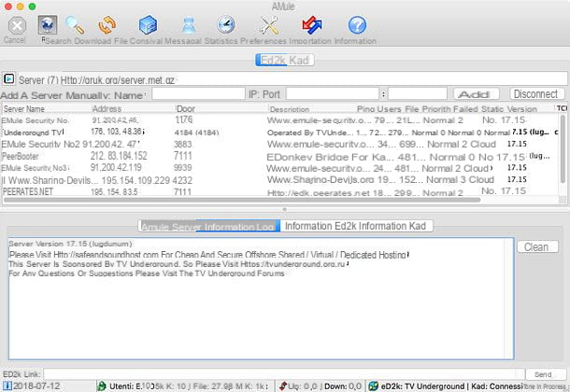
Task: Open the Networks globe toolbar icon
Action: click(48, 25)
